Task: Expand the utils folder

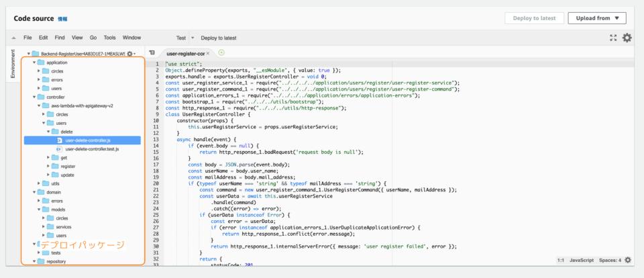Action: coord(39,183)
